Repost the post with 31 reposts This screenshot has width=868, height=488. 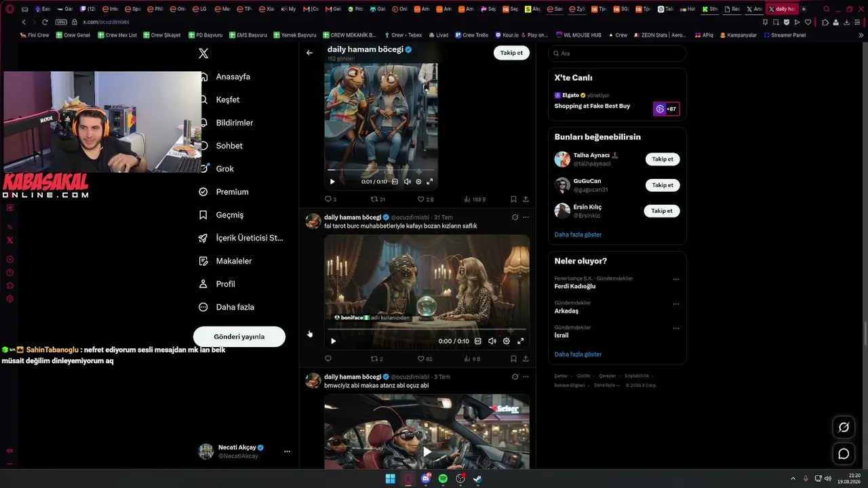[x=378, y=199]
